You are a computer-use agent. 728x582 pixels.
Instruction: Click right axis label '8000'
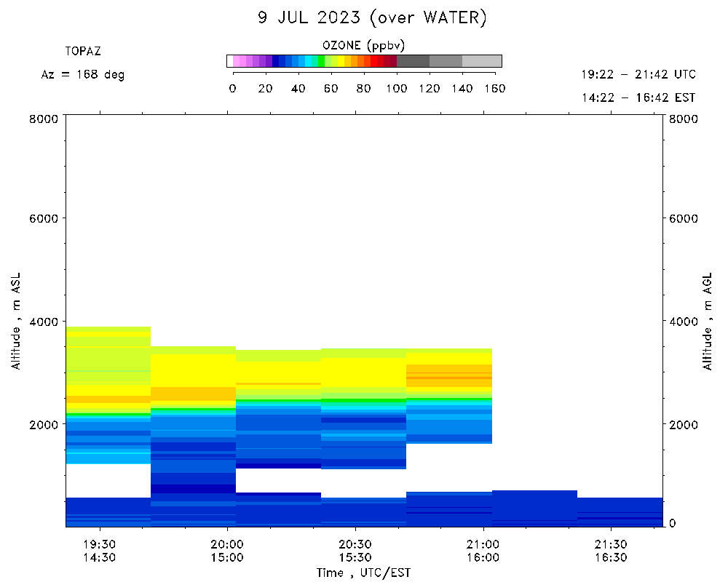[684, 119]
